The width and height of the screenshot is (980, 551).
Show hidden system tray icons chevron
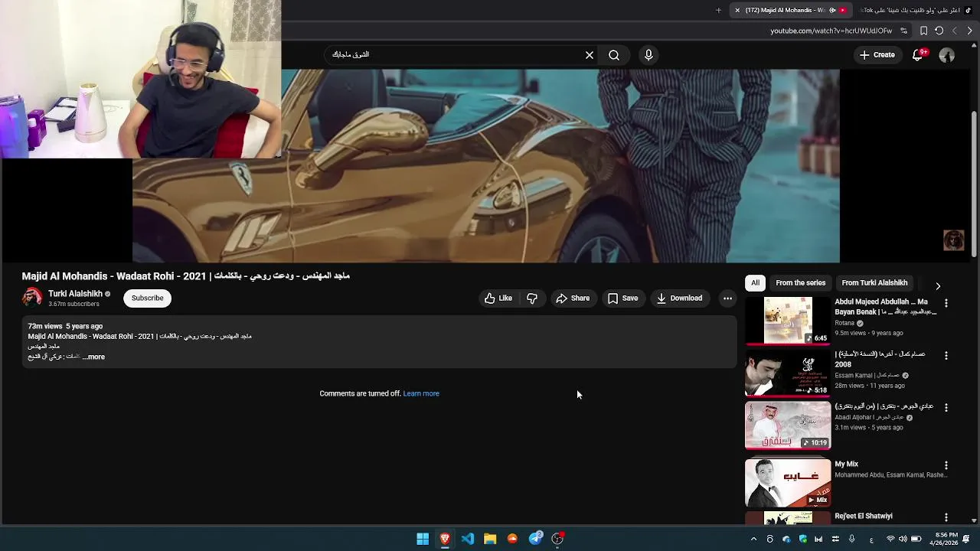(x=753, y=540)
